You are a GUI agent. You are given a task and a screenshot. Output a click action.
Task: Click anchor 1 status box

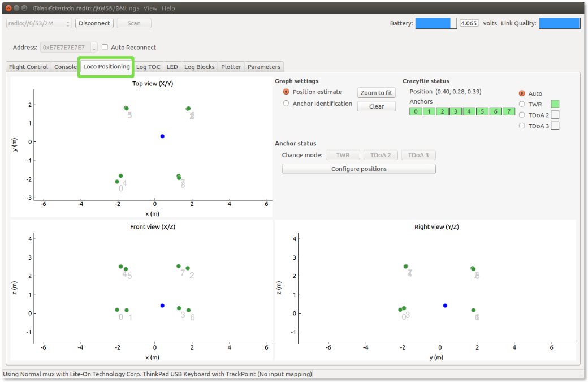click(x=429, y=111)
